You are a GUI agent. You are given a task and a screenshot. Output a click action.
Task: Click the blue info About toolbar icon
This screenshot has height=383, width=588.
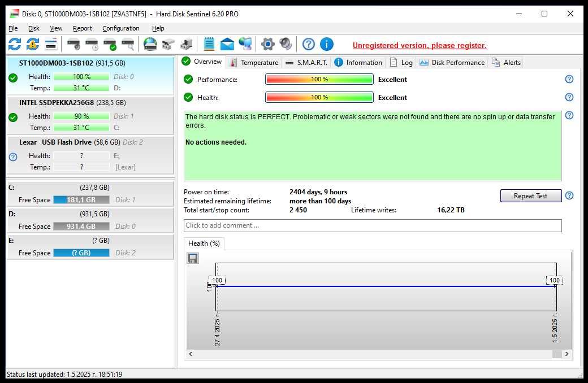(x=327, y=44)
